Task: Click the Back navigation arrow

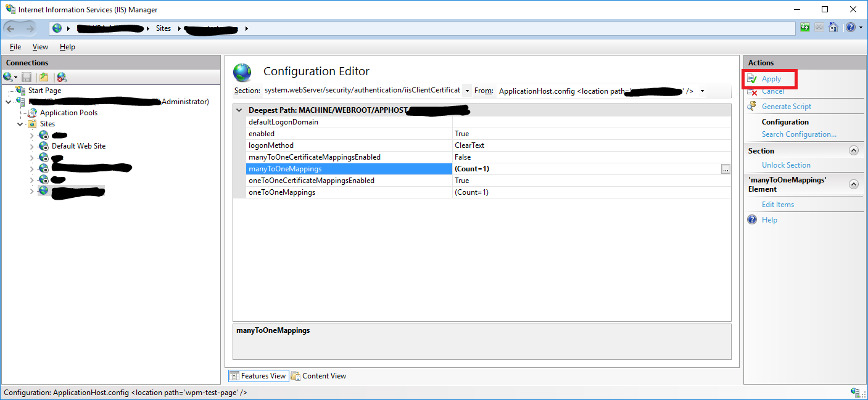Action: point(11,28)
